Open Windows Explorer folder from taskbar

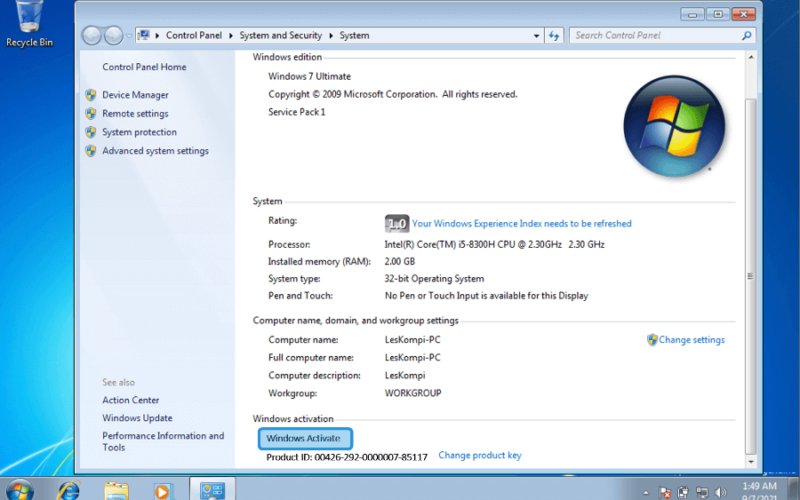click(x=116, y=491)
